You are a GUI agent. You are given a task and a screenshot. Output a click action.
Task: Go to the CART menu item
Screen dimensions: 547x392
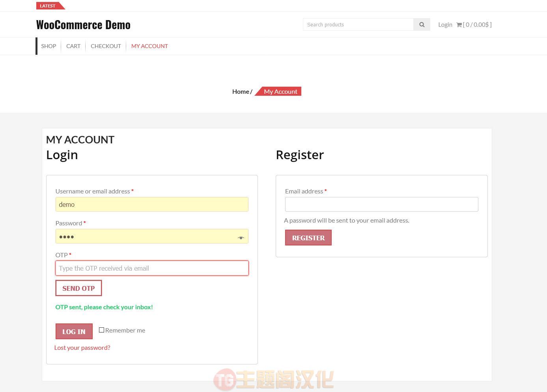tap(73, 46)
